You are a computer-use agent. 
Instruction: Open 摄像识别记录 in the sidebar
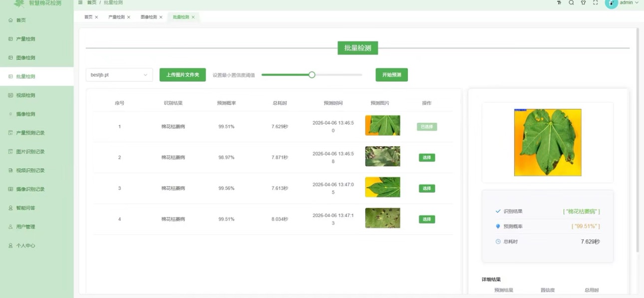tap(37, 189)
